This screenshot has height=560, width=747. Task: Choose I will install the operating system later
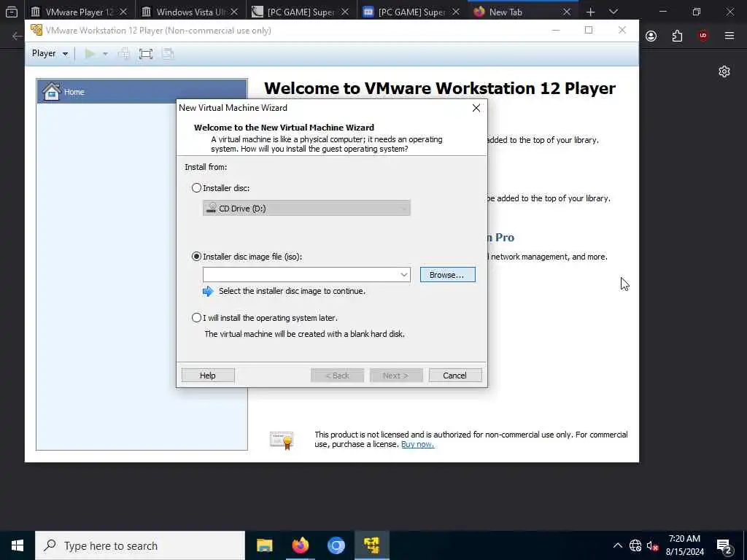[x=196, y=318]
